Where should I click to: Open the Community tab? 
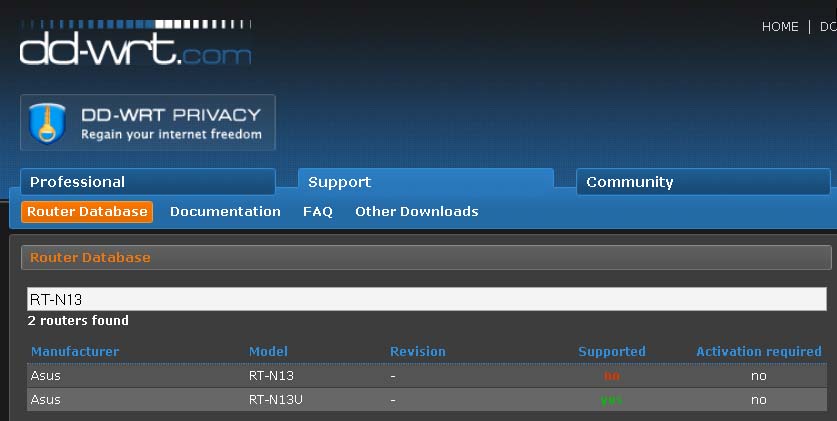pyautogui.click(x=703, y=181)
